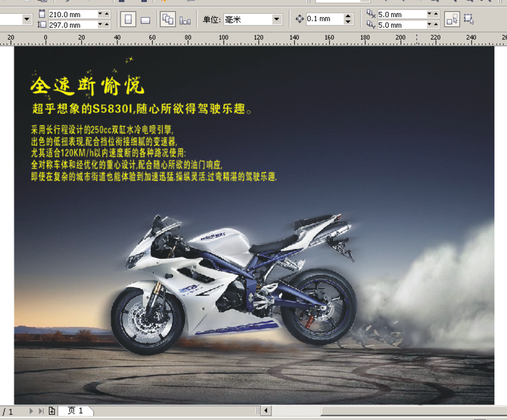
Task: Decrease nudge offset with down arrow
Action: tap(348, 22)
